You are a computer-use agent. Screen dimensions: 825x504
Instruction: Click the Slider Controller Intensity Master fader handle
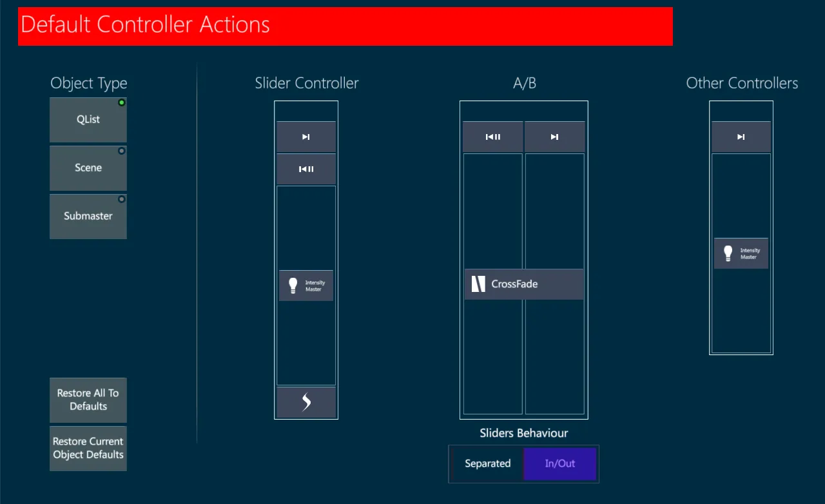coord(306,286)
